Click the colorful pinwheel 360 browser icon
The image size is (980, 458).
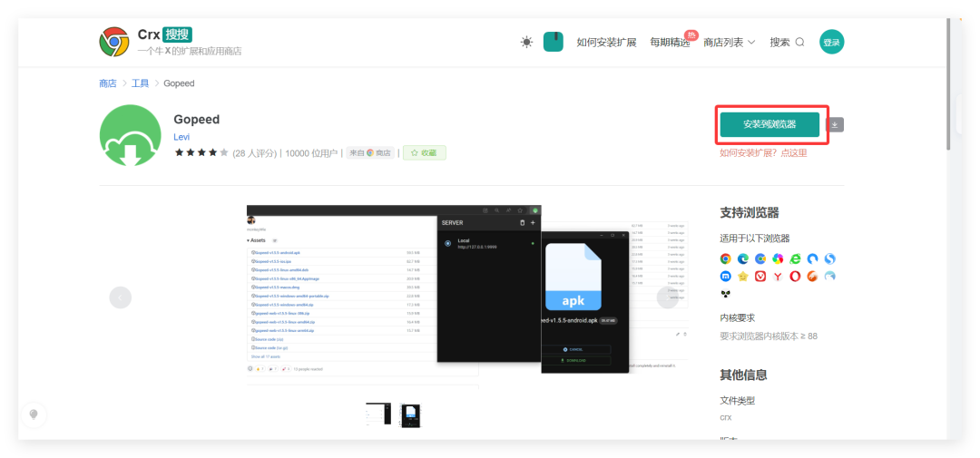tap(778, 258)
